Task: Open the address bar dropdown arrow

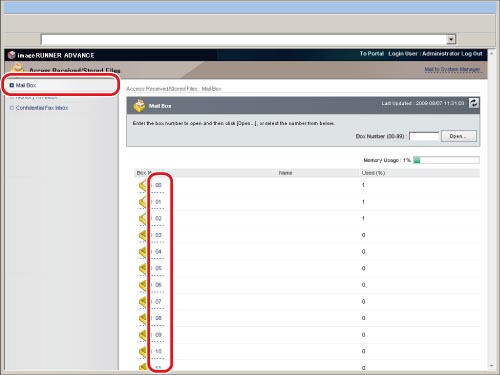Action: click(451, 39)
